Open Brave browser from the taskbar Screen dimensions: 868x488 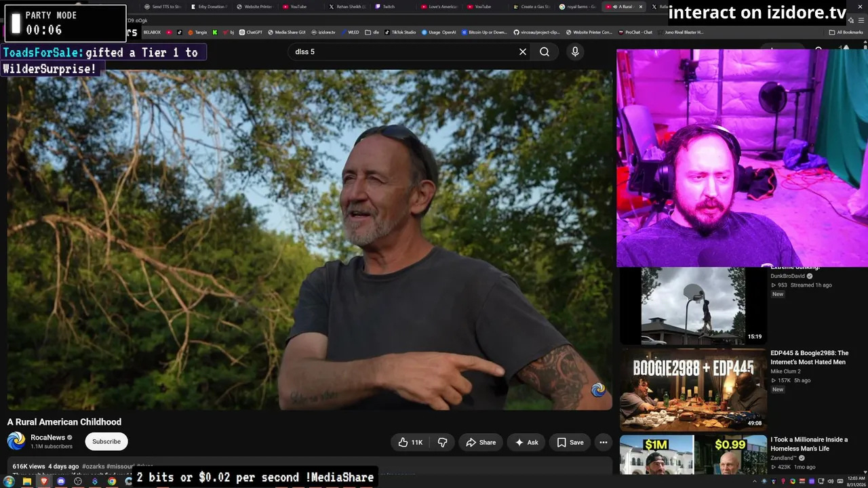click(44, 481)
